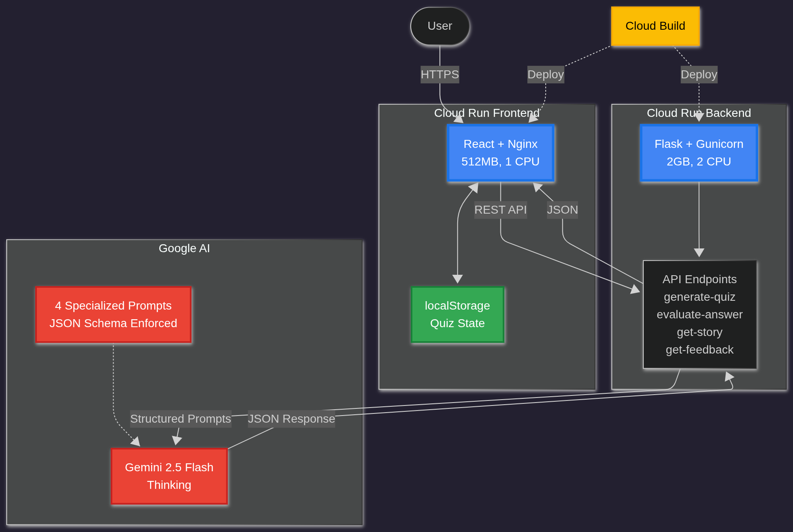Click the yellow Cloud Build node
793x532 pixels.
pos(655,26)
